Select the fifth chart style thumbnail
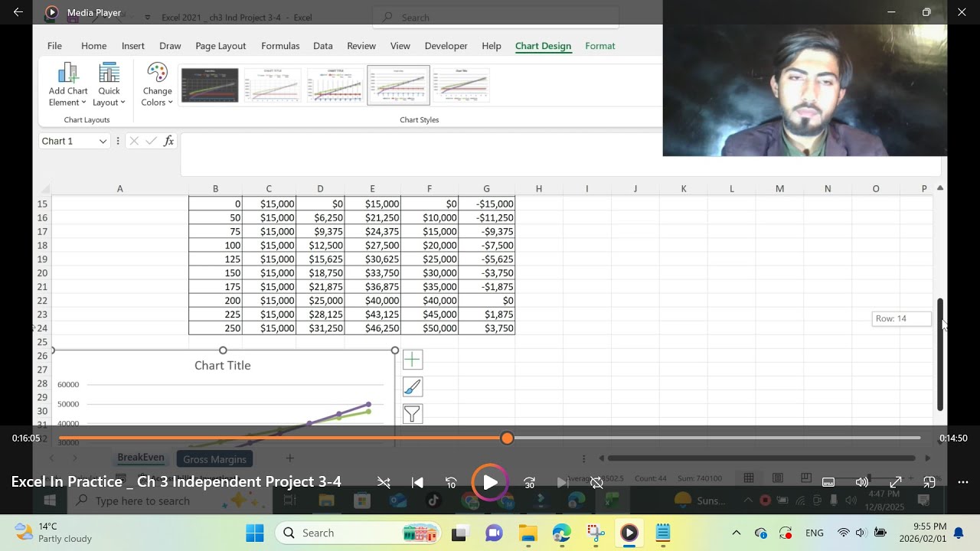This screenshot has width=980, height=551. pyautogui.click(x=461, y=85)
